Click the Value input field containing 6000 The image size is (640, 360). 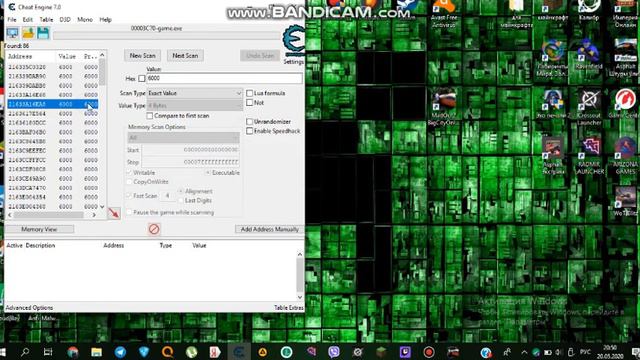tap(224, 78)
